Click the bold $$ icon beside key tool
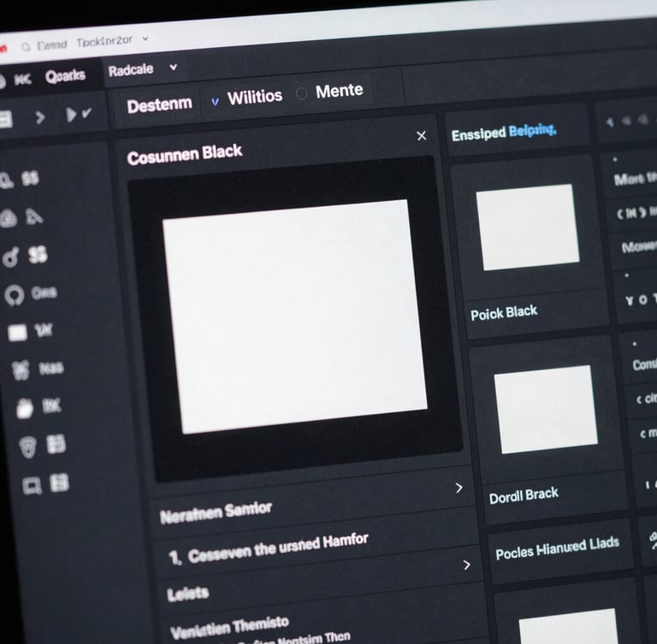 click(x=38, y=254)
